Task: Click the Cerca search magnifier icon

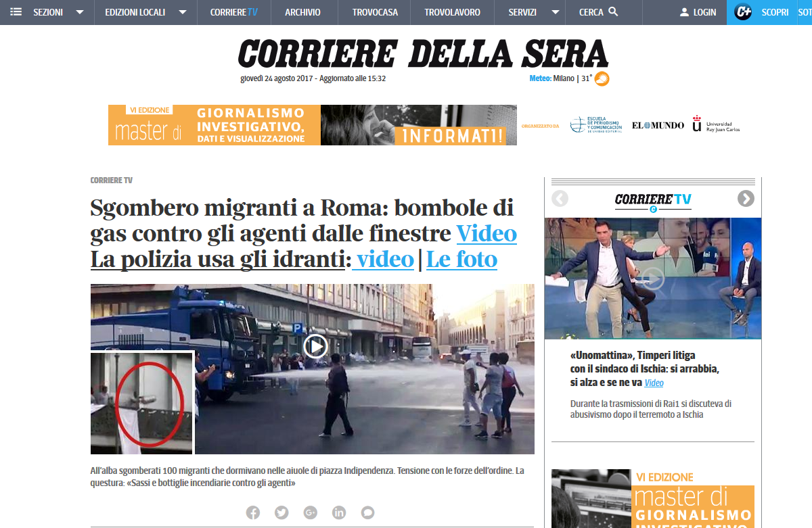Action: pyautogui.click(x=613, y=11)
